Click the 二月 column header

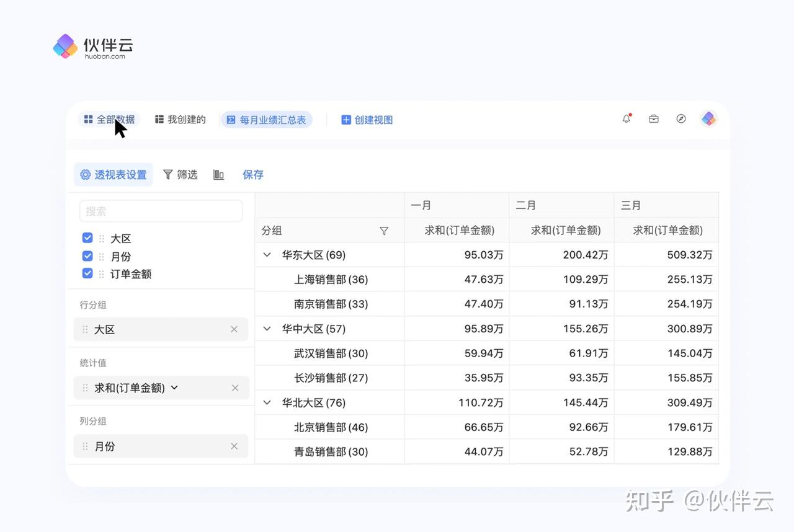561,205
